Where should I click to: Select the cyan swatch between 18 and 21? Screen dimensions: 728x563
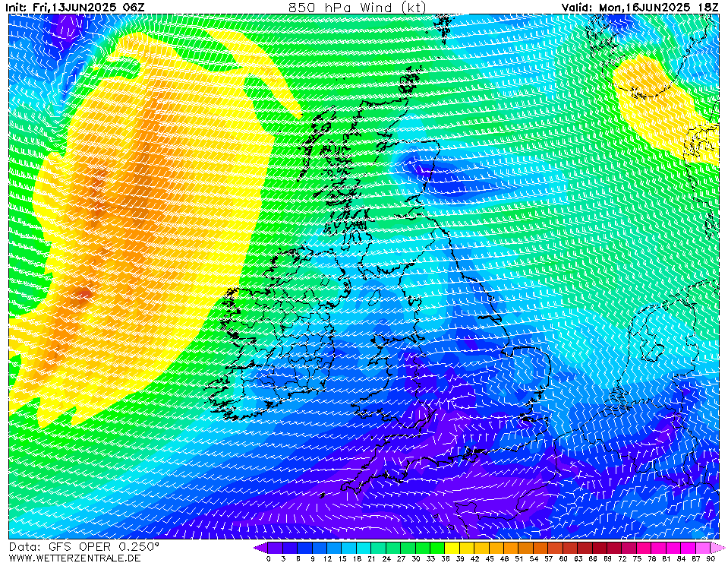364,548
